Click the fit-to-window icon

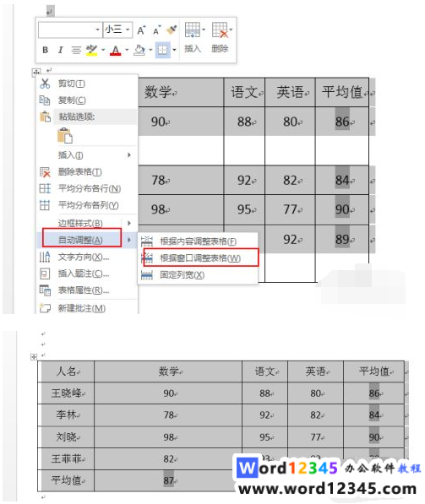pos(147,258)
